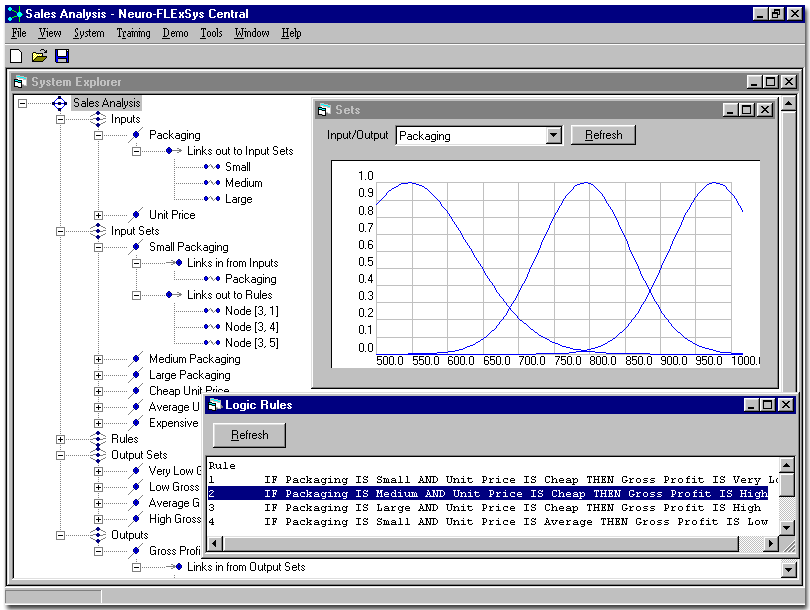Select the Sales Analysis root node icon
Viewport: 810px width, 610px height.
tap(59, 103)
